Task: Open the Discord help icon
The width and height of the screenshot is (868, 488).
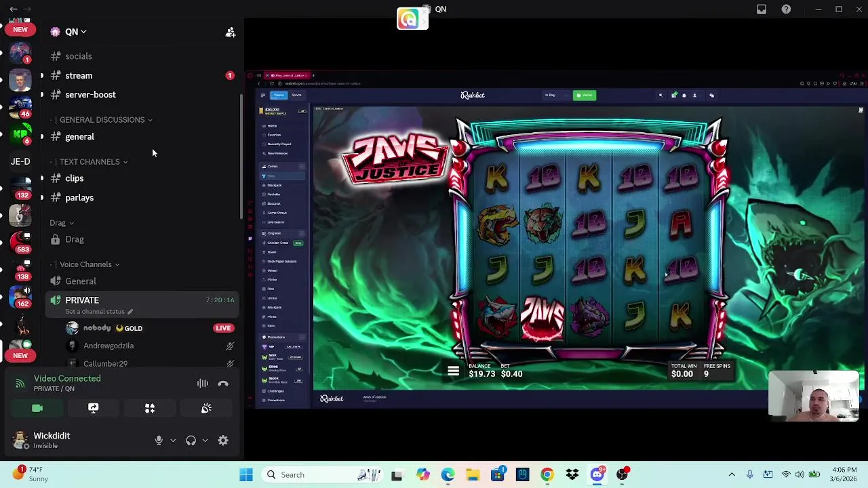Action: (x=786, y=9)
